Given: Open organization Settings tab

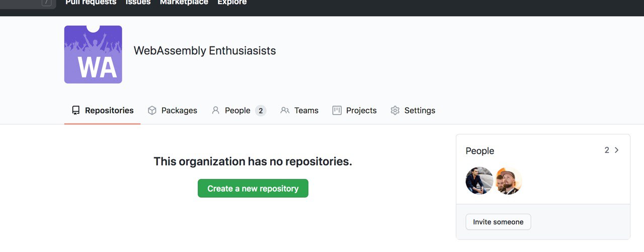Looking at the screenshot, I should click(413, 110).
